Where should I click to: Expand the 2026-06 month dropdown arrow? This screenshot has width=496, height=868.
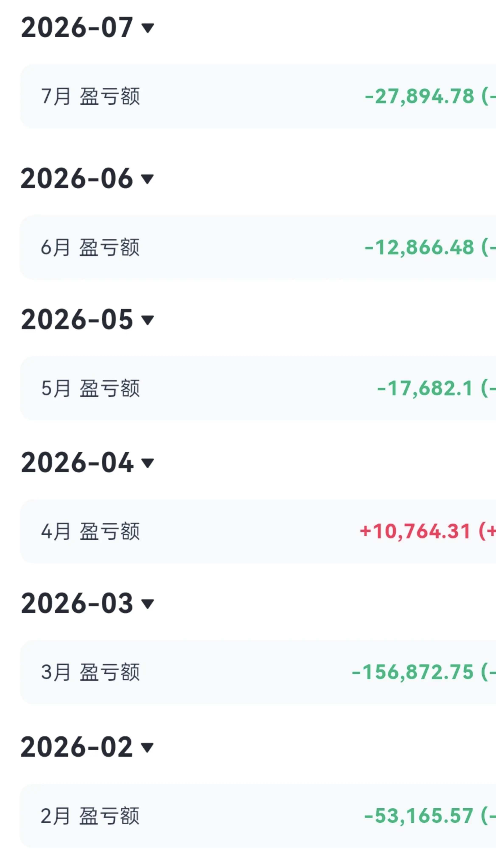147,179
